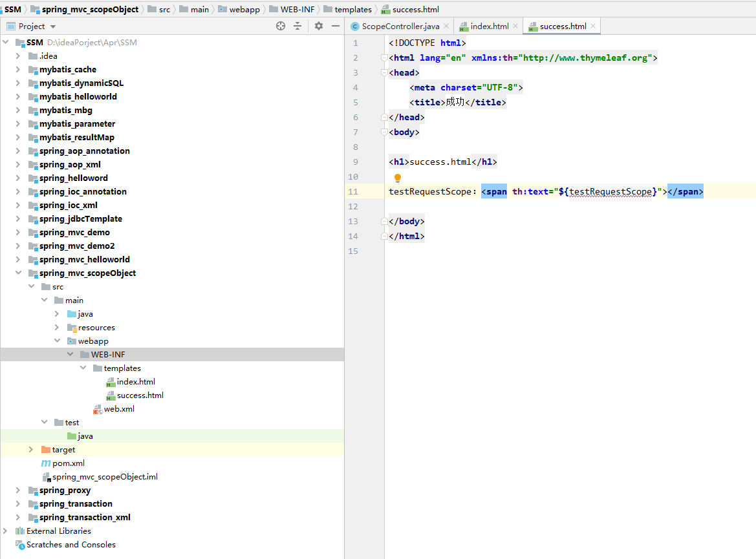Collapse the SSM root node
The width and height of the screenshot is (756, 559).
[6, 43]
